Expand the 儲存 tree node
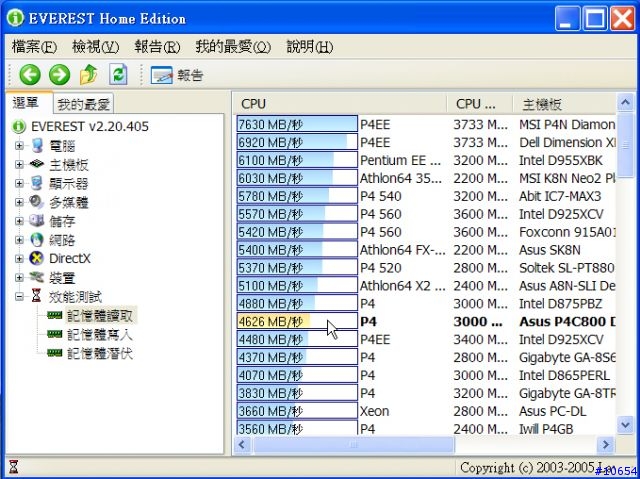The width and height of the screenshot is (640, 479). (x=19, y=221)
